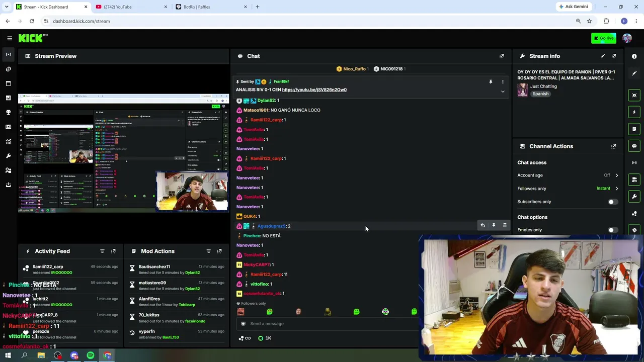The image size is (644, 362).
Task: Pop out the Chat panel
Action: pos(502,56)
